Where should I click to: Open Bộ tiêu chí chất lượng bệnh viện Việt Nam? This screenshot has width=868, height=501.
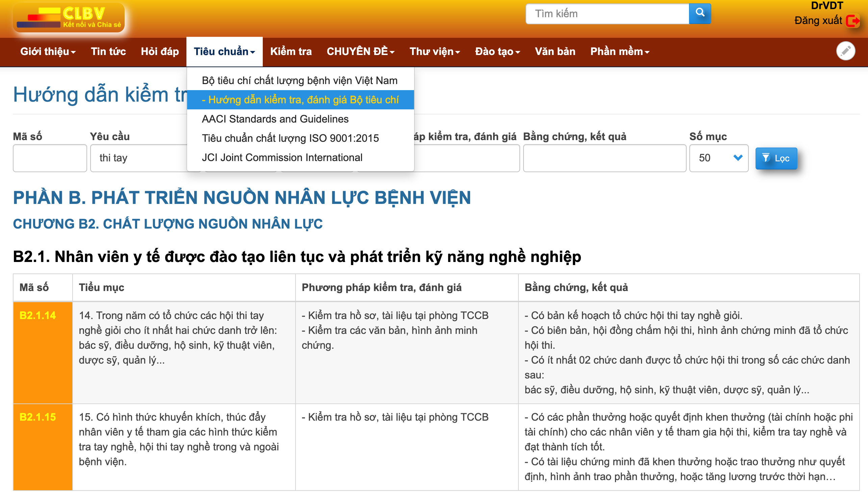(300, 80)
